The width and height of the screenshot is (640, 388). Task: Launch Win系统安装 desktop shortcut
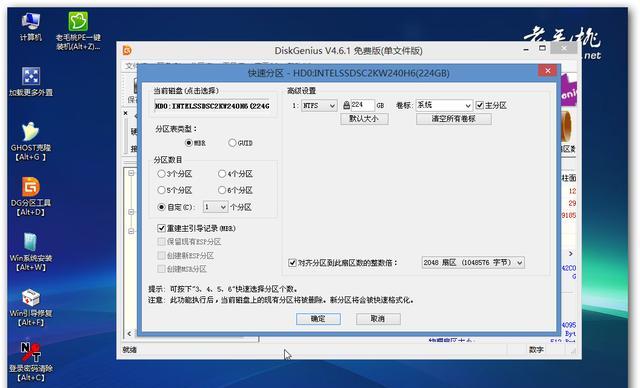coord(31,252)
